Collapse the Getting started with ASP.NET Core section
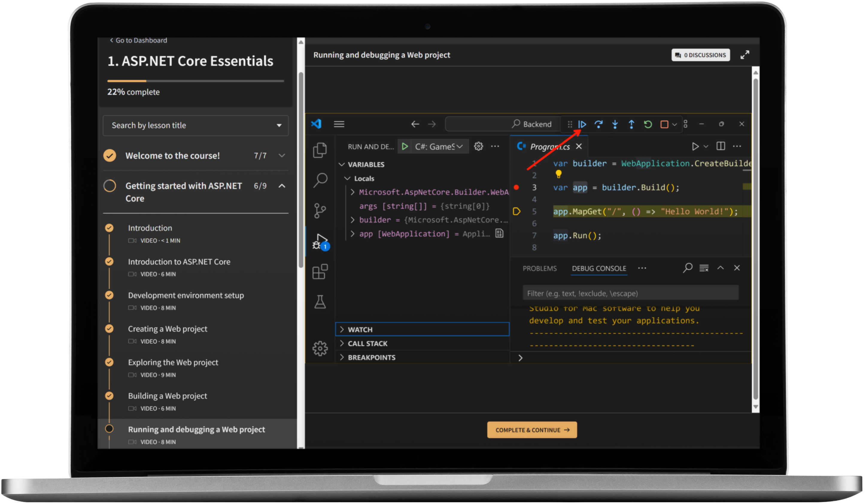 (x=282, y=186)
